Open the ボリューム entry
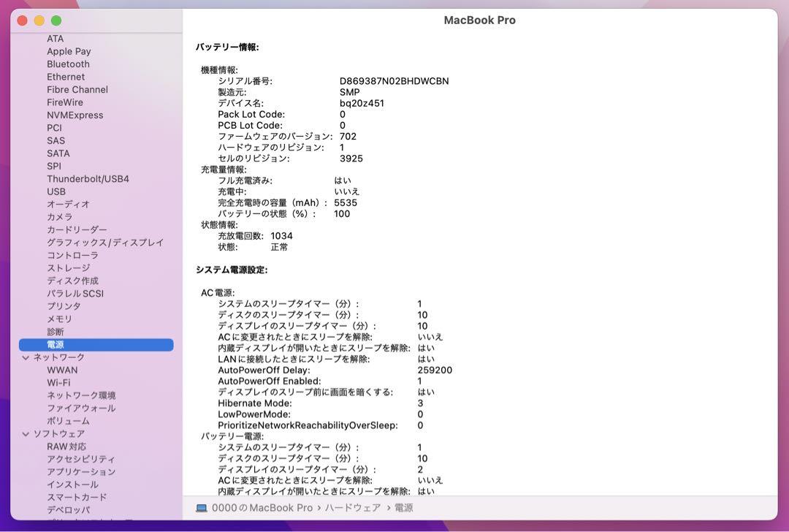Viewport: 789px width, 532px height. point(69,421)
